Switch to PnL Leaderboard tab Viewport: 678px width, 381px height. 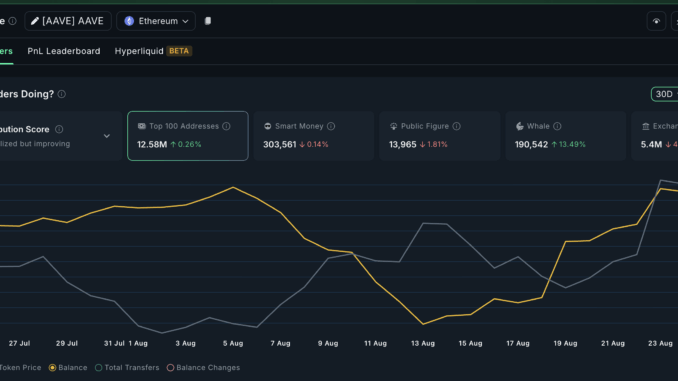pos(64,51)
